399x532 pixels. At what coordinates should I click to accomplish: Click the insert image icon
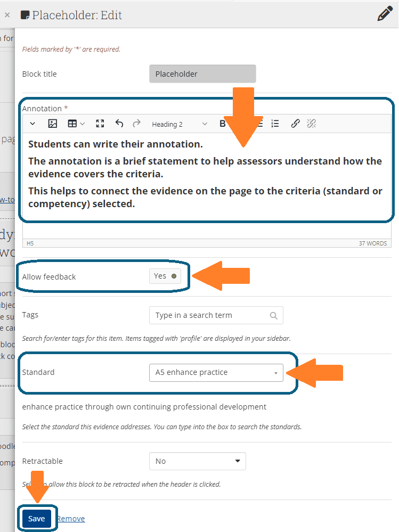point(52,124)
